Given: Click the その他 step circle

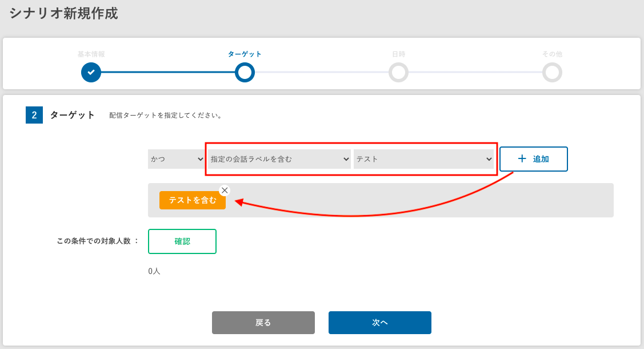Looking at the screenshot, I should tap(552, 73).
